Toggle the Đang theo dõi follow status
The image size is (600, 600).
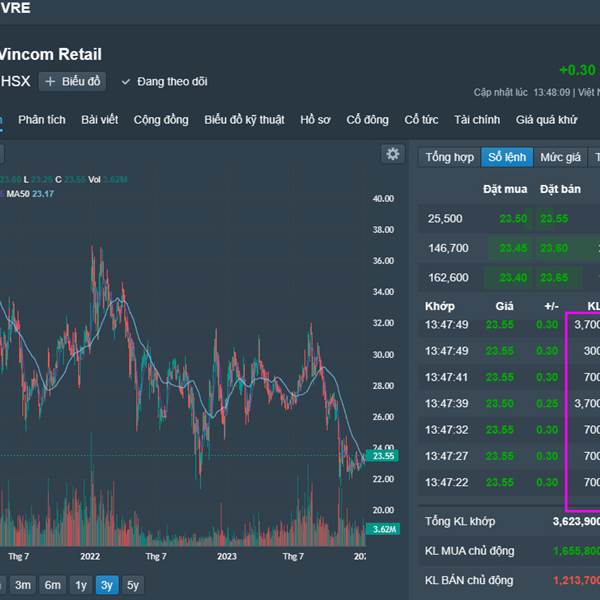click(x=165, y=82)
